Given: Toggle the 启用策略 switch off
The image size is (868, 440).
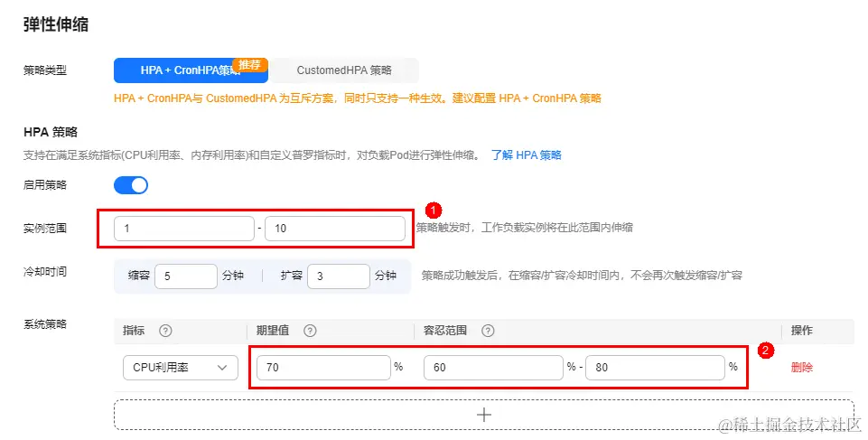Looking at the screenshot, I should [x=131, y=185].
